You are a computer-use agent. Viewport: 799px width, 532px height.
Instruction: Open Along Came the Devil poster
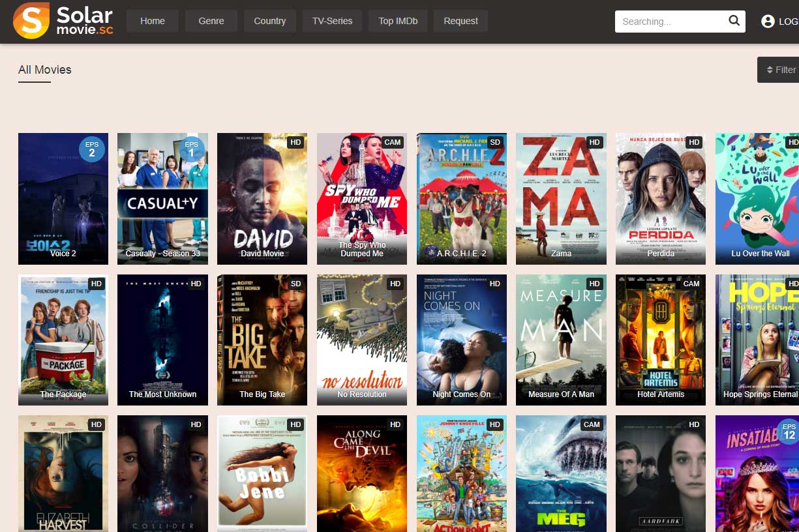pos(362,473)
